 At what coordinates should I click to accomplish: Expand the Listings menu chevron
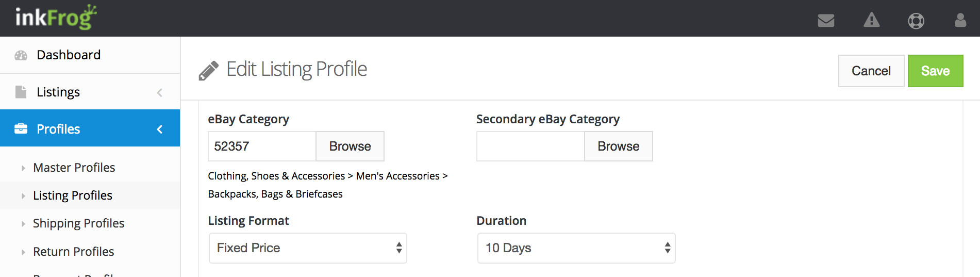(x=159, y=92)
